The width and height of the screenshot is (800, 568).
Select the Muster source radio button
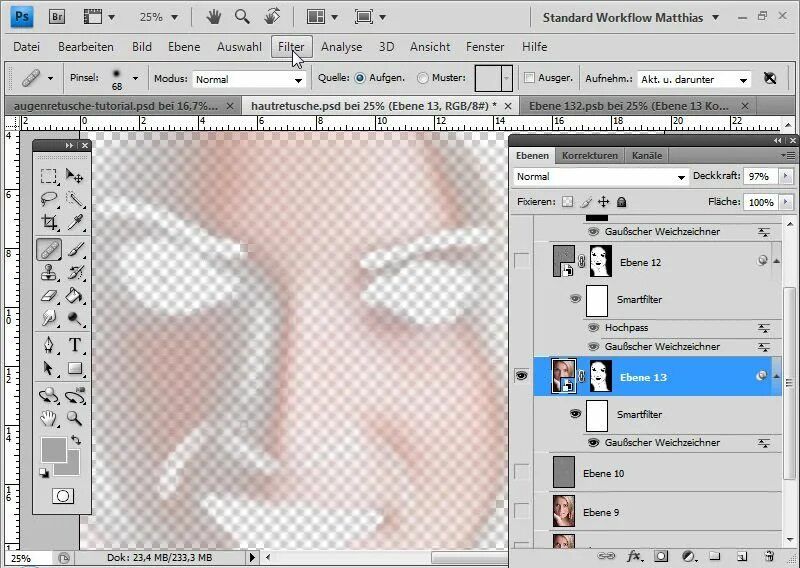[x=422, y=78]
